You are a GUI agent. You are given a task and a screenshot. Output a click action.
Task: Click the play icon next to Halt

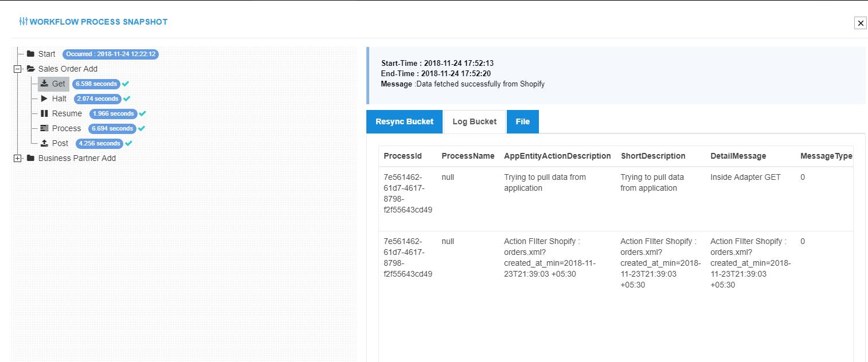(45, 99)
